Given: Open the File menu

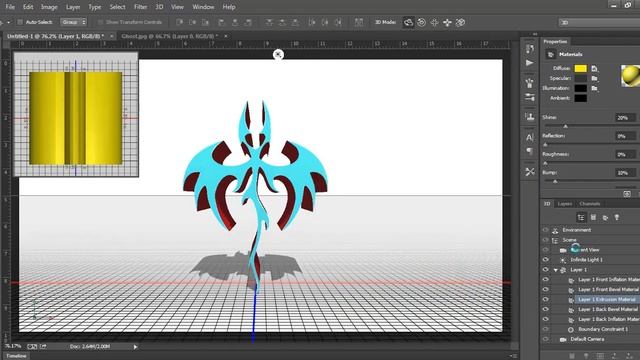Looking at the screenshot, I should click(10, 7).
